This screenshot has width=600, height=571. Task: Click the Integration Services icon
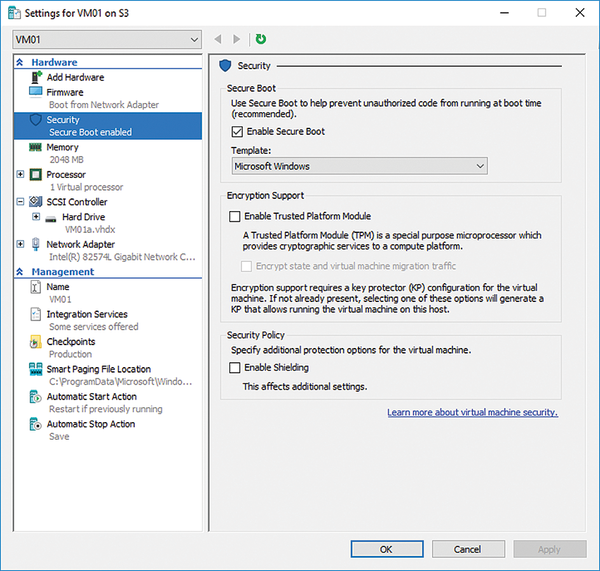pyautogui.click(x=36, y=314)
